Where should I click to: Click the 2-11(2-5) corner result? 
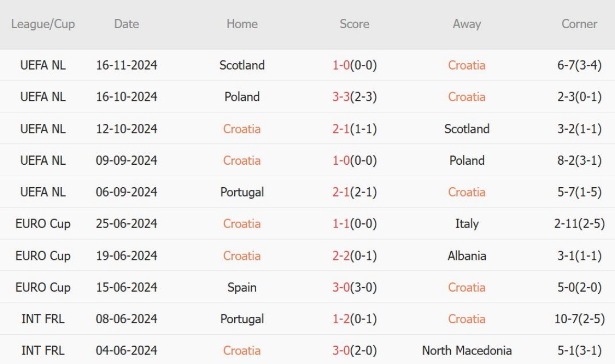click(579, 224)
